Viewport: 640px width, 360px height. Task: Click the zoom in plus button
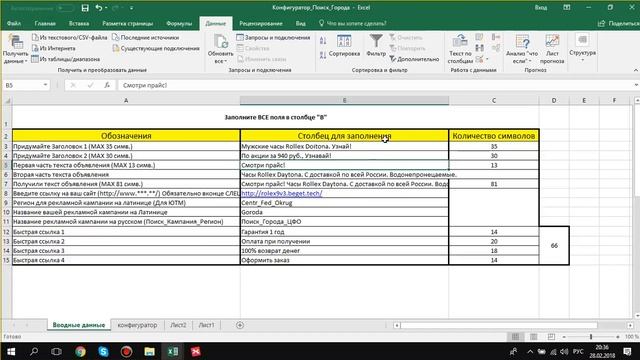(618, 337)
